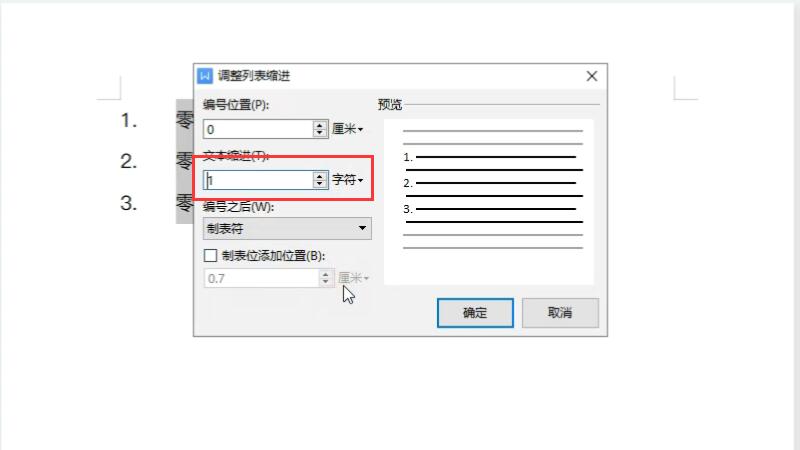Image resolution: width=800 pixels, height=450 pixels.
Task: Click the 取消 button
Action: tap(560, 313)
